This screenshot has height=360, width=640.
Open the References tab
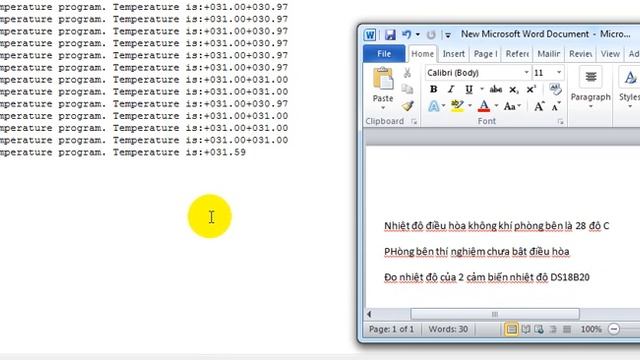click(517, 54)
